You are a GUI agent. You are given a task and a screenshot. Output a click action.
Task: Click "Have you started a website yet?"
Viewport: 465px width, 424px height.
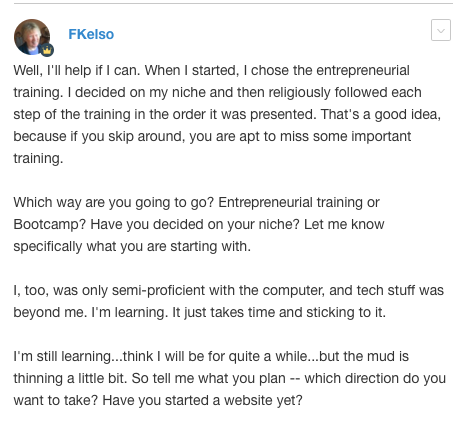click(x=202, y=400)
